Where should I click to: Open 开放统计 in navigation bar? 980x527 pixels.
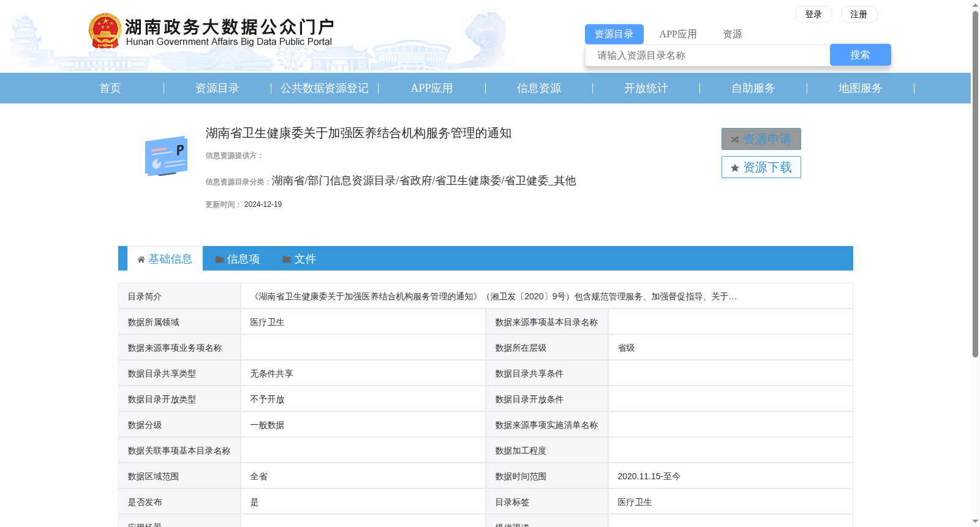tap(646, 88)
